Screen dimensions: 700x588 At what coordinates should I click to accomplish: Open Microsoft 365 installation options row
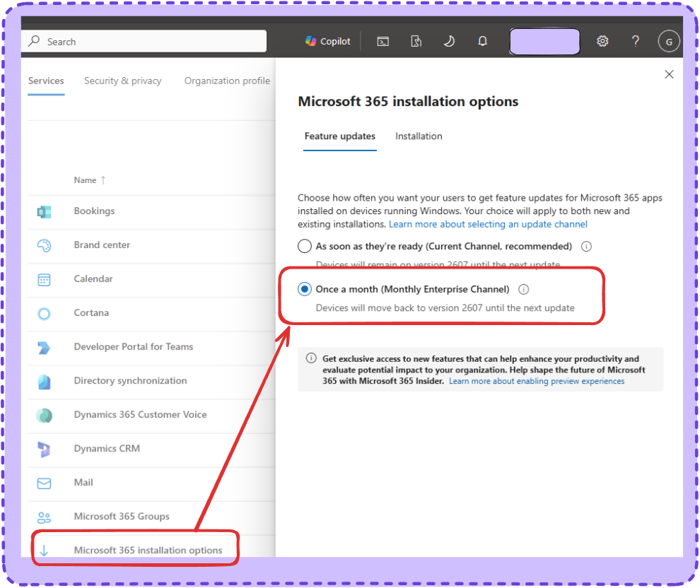click(x=151, y=548)
